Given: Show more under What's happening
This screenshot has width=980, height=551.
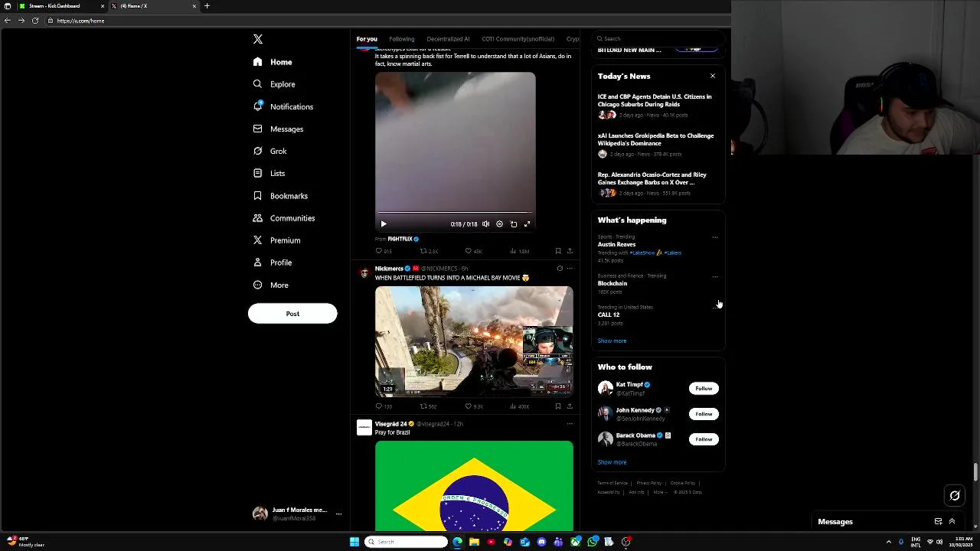Looking at the screenshot, I should [x=612, y=341].
